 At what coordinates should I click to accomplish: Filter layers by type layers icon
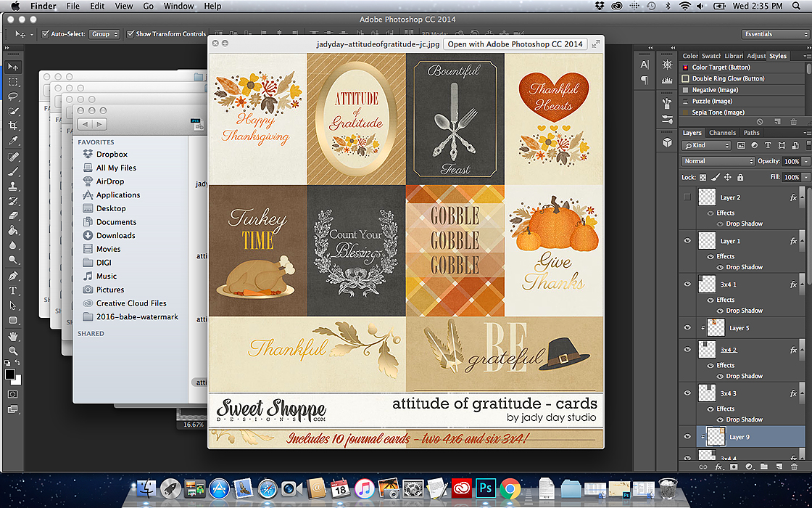(768, 146)
